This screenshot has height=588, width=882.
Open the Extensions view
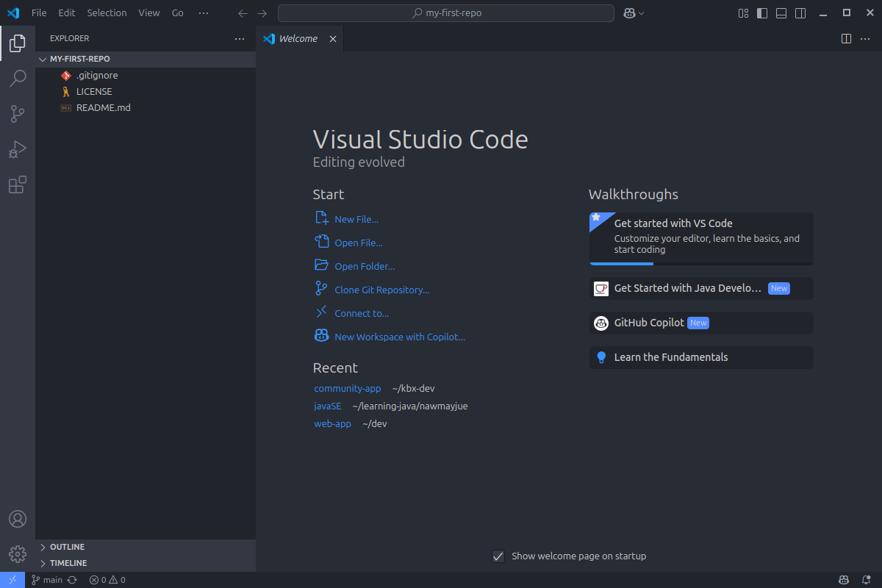[x=17, y=184]
